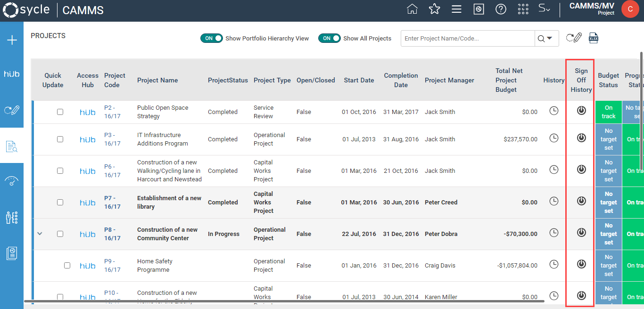Click the vertical scrollbar on right edge
644x309 pixels.
pos(642,111)
